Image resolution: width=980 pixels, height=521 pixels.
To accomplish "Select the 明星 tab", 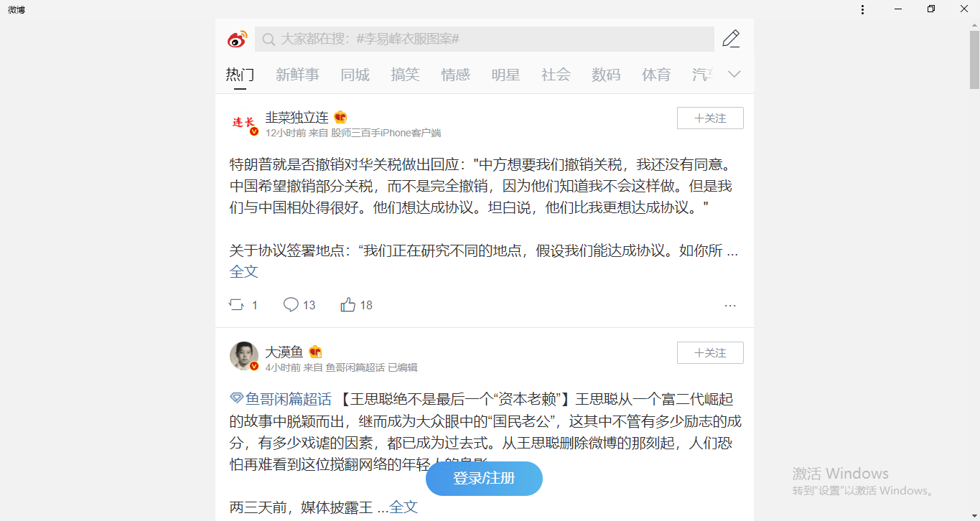I will [x=505, y=75].
